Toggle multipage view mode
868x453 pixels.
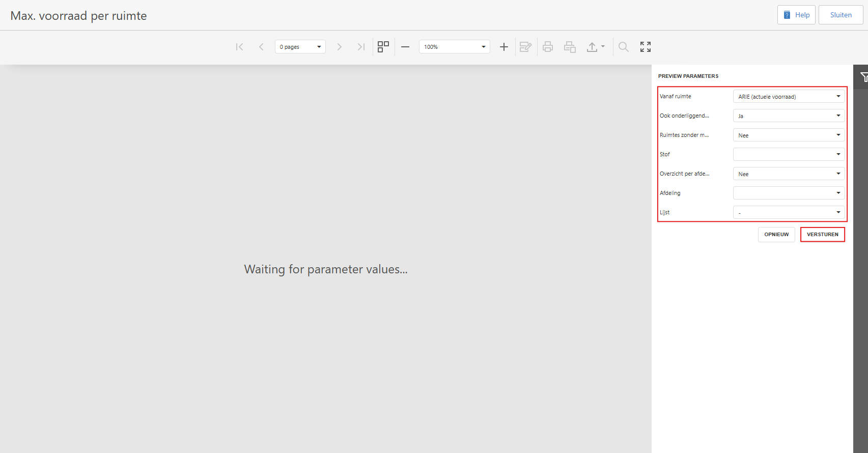[383, 47]
